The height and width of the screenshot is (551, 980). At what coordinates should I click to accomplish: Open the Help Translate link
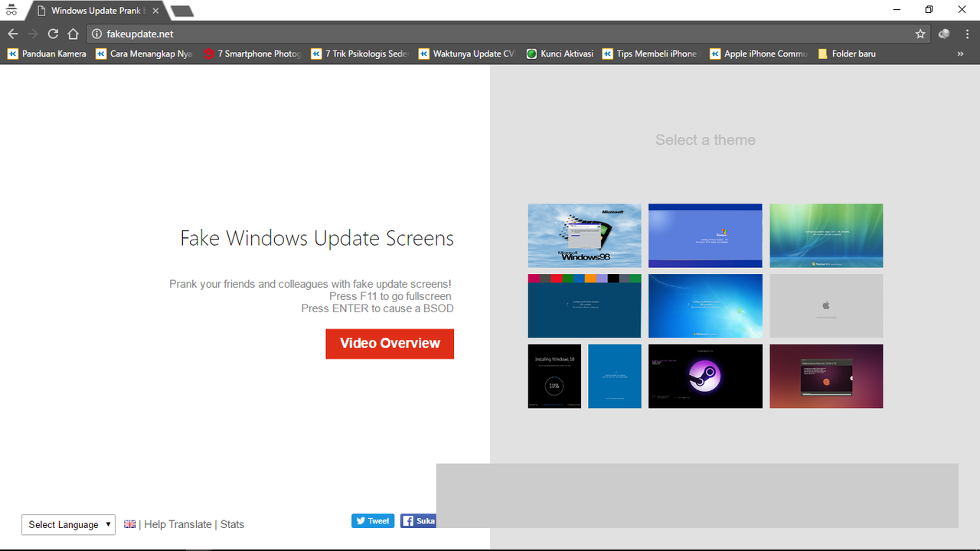click(178, 524)
